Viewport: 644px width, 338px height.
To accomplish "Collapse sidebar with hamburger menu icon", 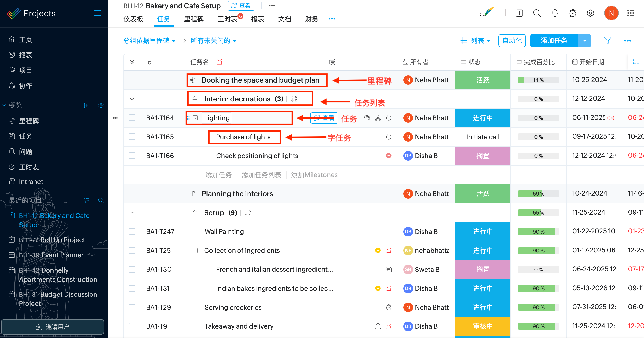I will (x=97, y=13).
